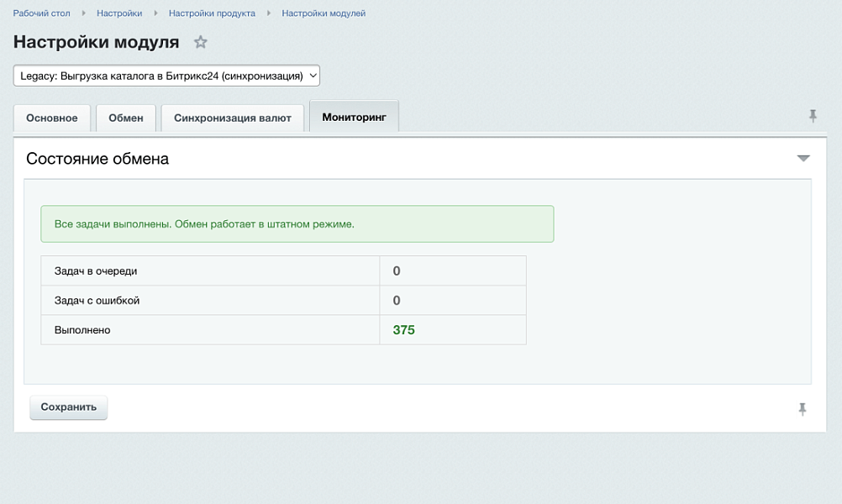
Task: Collapse the Состояние обмена section
Action: point(803,159)
